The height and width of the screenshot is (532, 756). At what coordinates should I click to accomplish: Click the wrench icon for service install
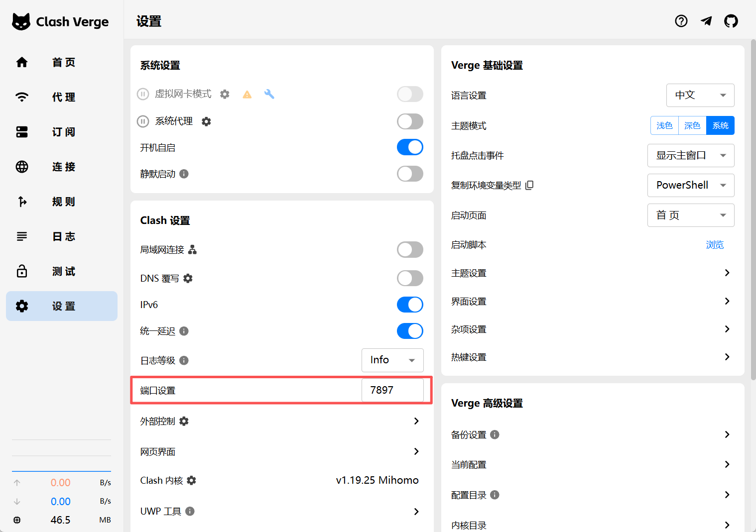(x=269, y=94)
